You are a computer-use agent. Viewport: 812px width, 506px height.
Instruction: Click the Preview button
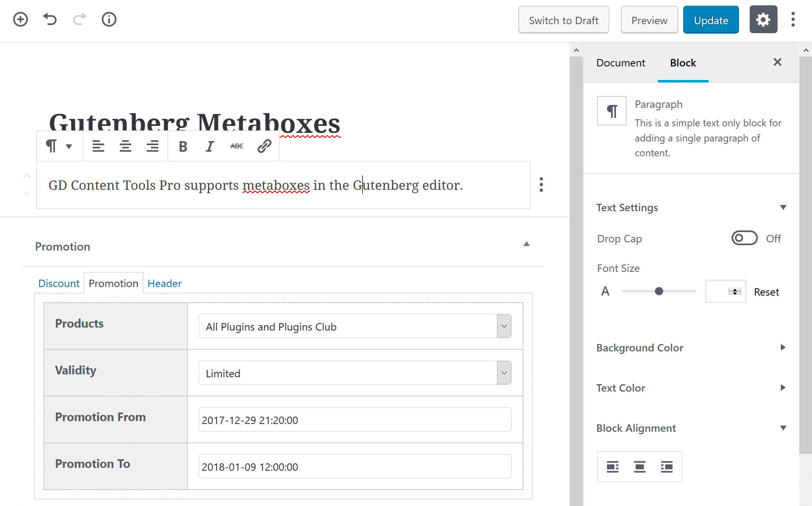(x=649, y=20)
